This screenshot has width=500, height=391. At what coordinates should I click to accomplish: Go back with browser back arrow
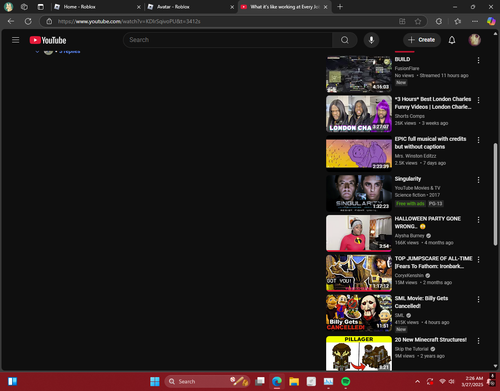(x=11, y=21)
